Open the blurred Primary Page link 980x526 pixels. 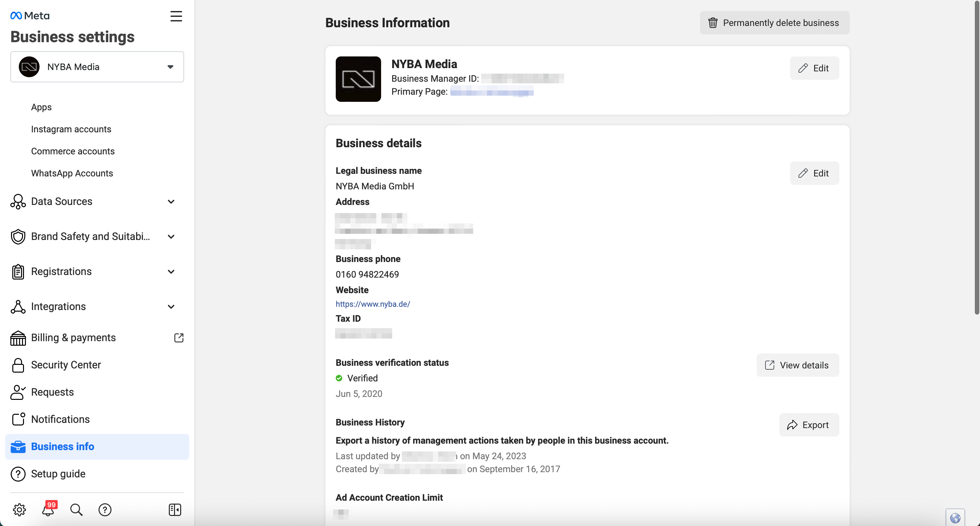pos(492,92)
